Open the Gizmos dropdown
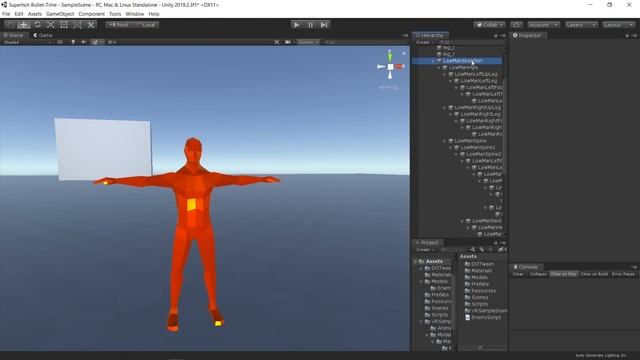Image resolution: width=640 pixels, height=360 pixels. [x=308, y=42]
